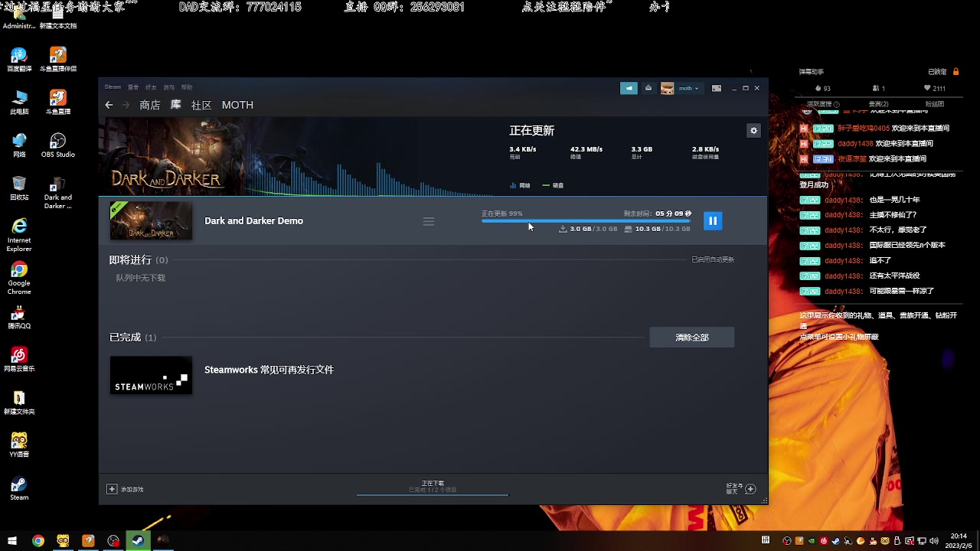The height and width of the screenshot is (551, 980).
Task: Click Dark and Darker Demo title
Action: [253, 221]
